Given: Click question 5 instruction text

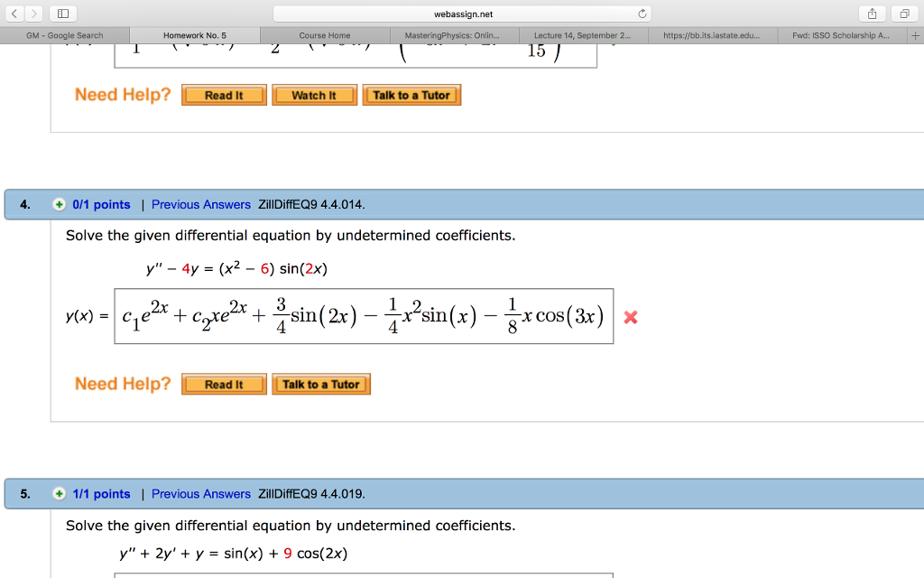Looking at the screenshot, I should [291, 526].
